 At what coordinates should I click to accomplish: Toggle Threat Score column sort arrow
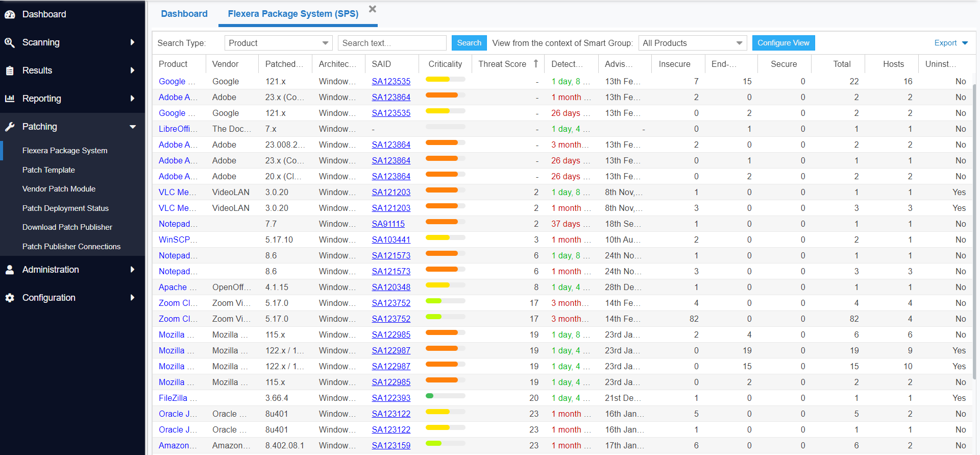click(535, 64)
